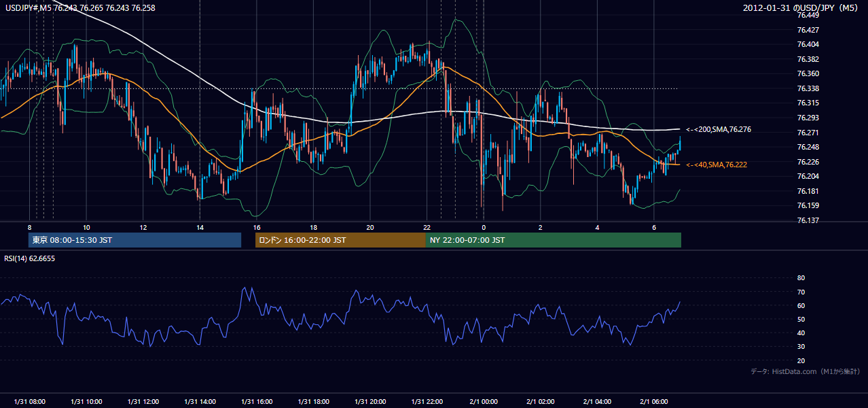Click price axis value 76.404

click(808, 44)
